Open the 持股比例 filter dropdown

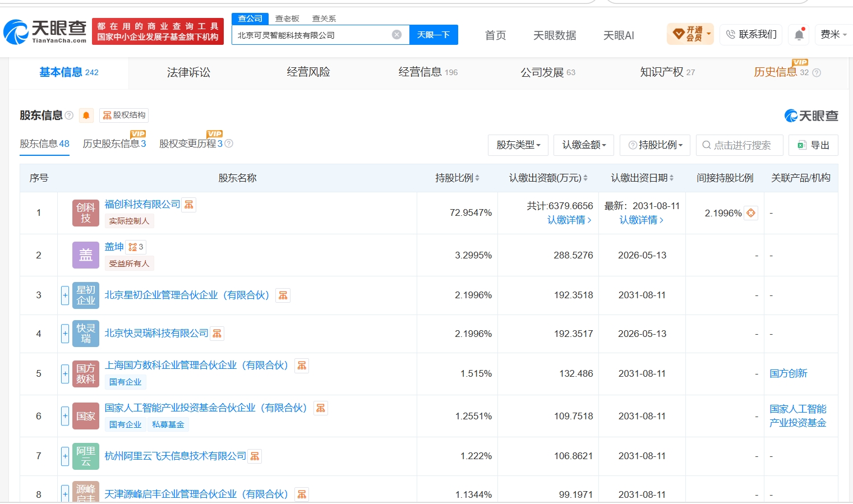click(x=655, y=145)
